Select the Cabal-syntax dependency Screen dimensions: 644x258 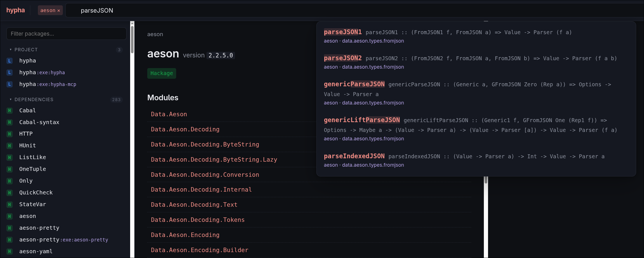pos(39,122)
